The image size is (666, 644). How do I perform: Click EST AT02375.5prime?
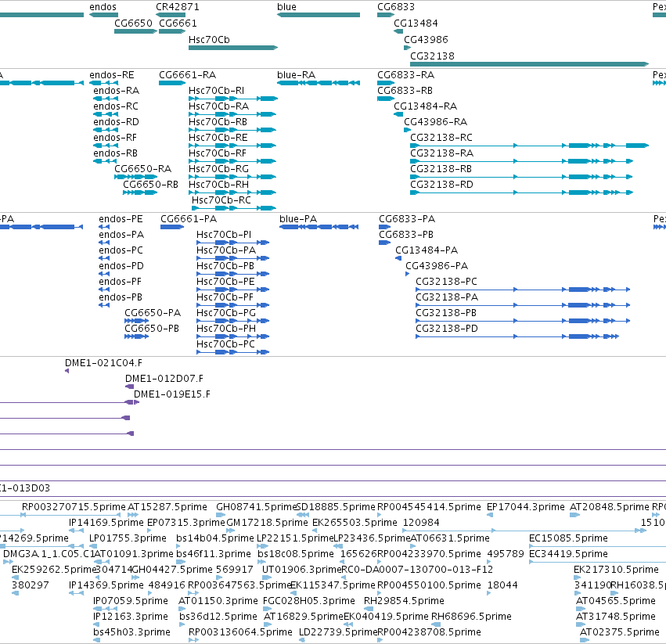point(619,632)
